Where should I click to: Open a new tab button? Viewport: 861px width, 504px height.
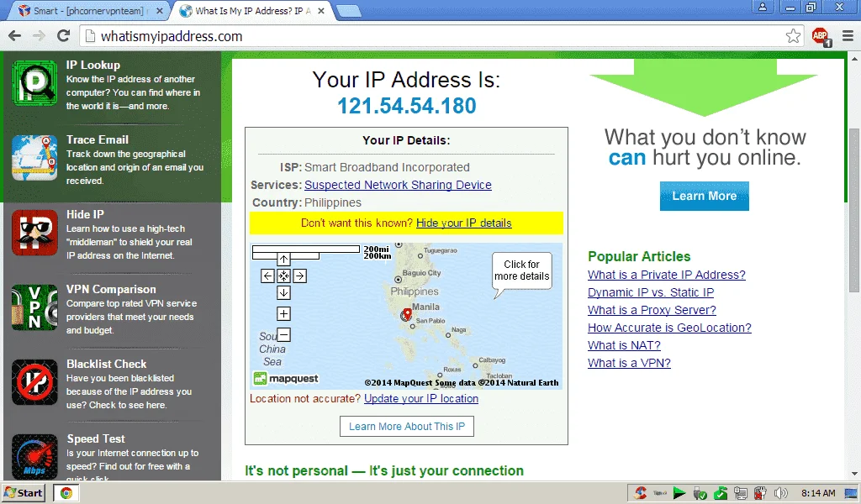coord(348,10)
